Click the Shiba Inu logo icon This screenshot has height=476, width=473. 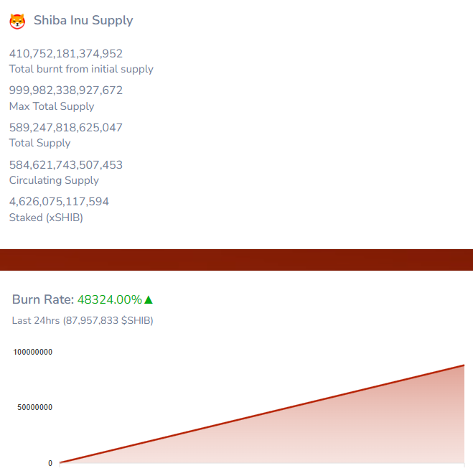17,22
